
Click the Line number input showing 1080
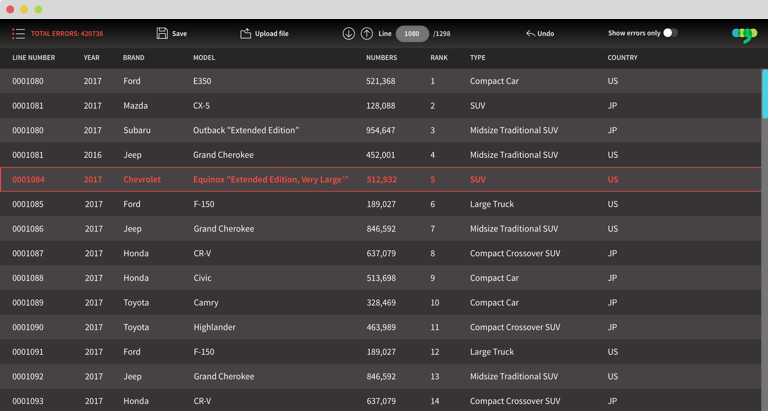coord(412,33)
